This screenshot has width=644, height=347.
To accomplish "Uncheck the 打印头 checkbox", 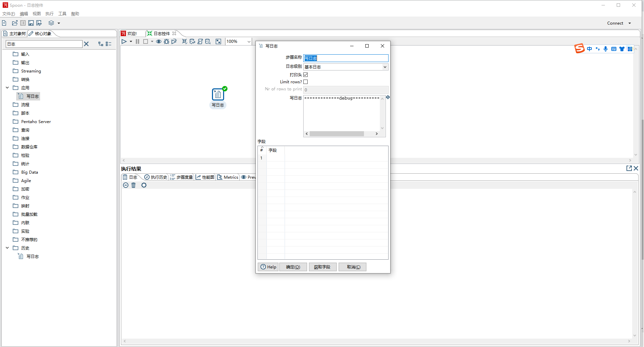I will coord(306,75).
